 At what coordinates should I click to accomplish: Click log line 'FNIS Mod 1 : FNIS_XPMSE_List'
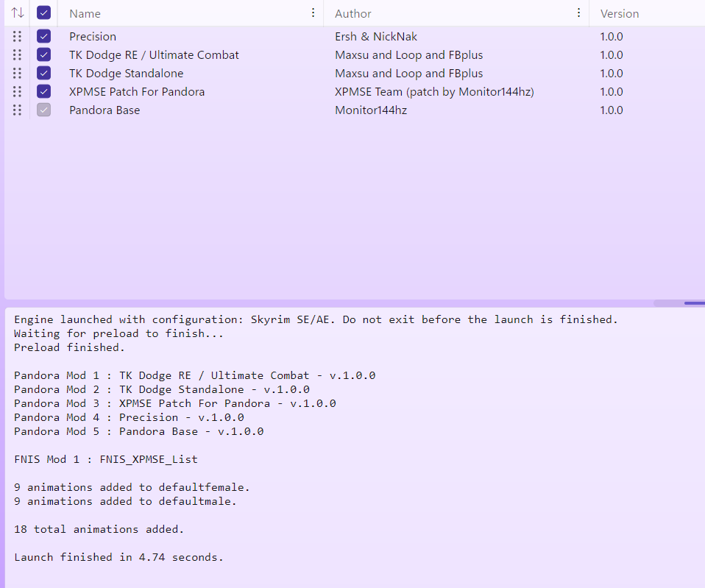[x=106, y=459]
